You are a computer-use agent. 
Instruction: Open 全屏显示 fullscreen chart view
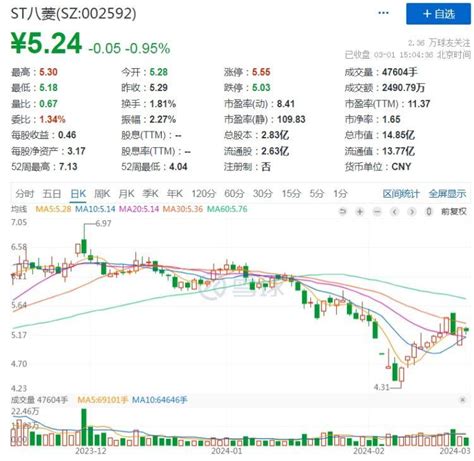point(447,194)
